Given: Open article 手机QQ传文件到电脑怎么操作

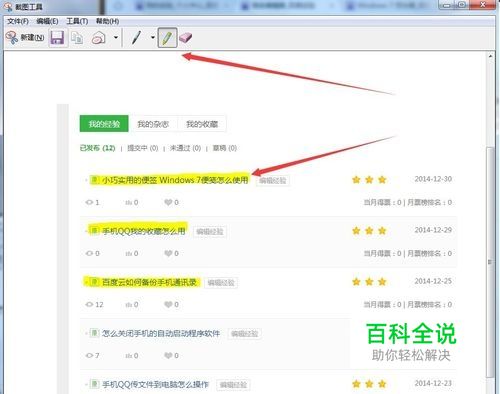Looking at the screenshot, I should [x=155, y=384].
